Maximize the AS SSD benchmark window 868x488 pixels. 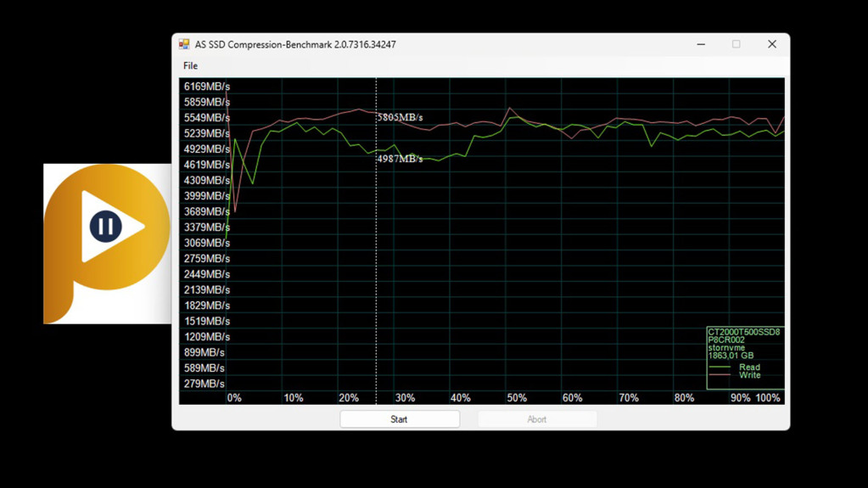736,44
